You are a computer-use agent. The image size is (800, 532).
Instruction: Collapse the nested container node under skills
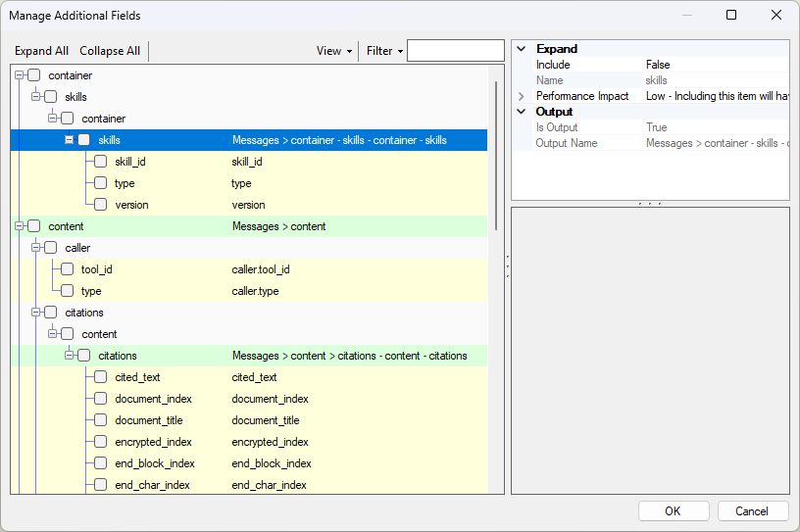click(53, 119)
